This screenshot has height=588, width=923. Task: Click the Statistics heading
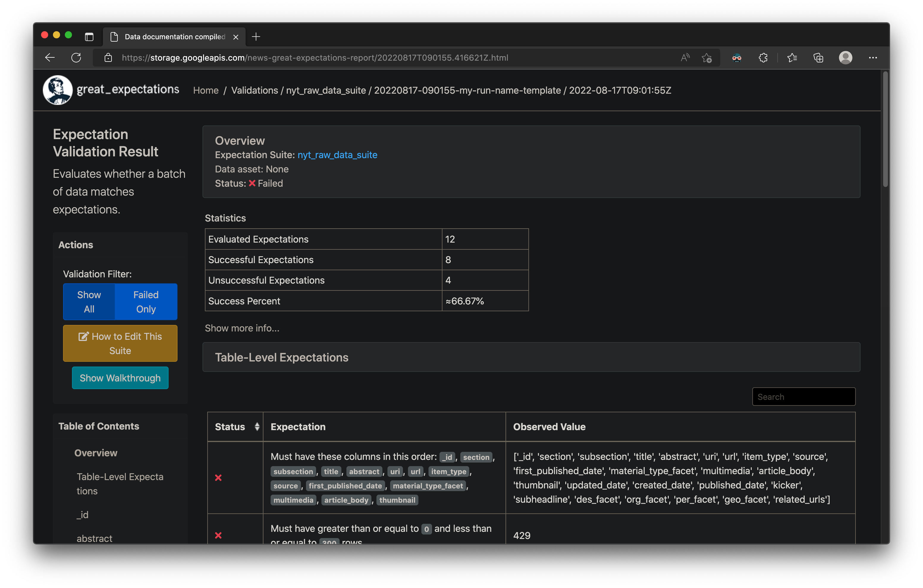225,218
